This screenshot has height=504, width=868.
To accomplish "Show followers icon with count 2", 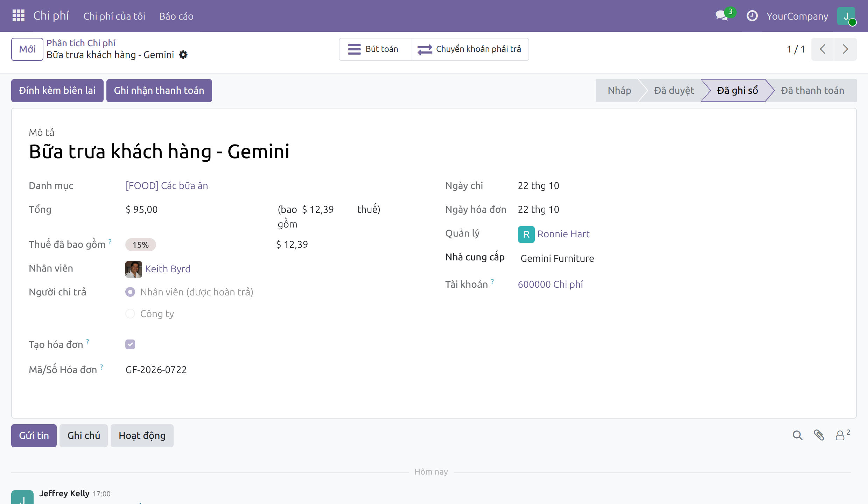I will pos(842,435).
